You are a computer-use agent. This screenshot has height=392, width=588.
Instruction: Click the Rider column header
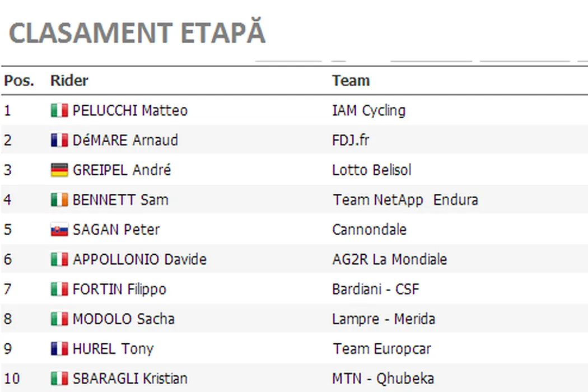(69, 81)
